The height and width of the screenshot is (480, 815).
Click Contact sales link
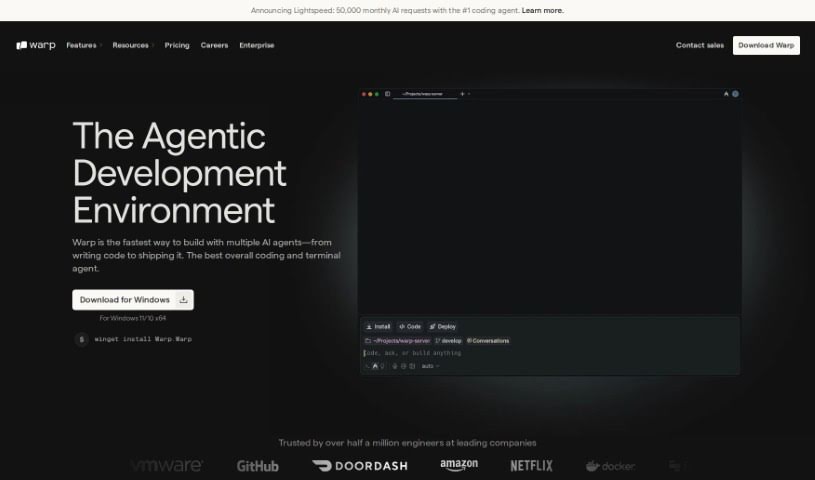tap(700, 45)
